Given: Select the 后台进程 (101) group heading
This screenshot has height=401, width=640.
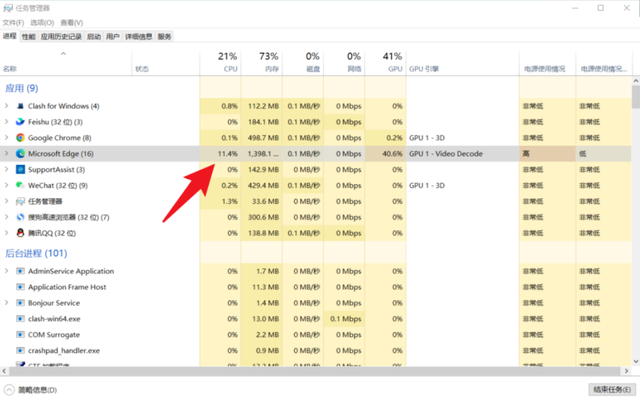Looking at the screenshot, I should pyautogui.click(x=36, y=253).
